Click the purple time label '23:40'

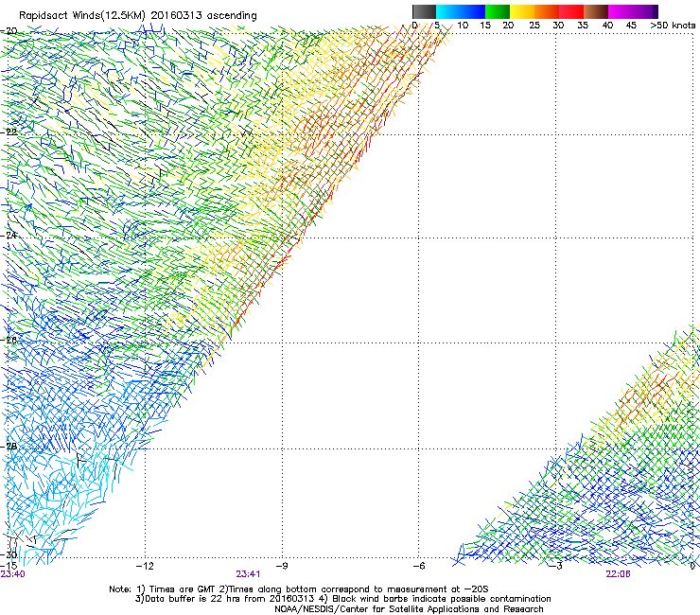click(x=13, y=574)
